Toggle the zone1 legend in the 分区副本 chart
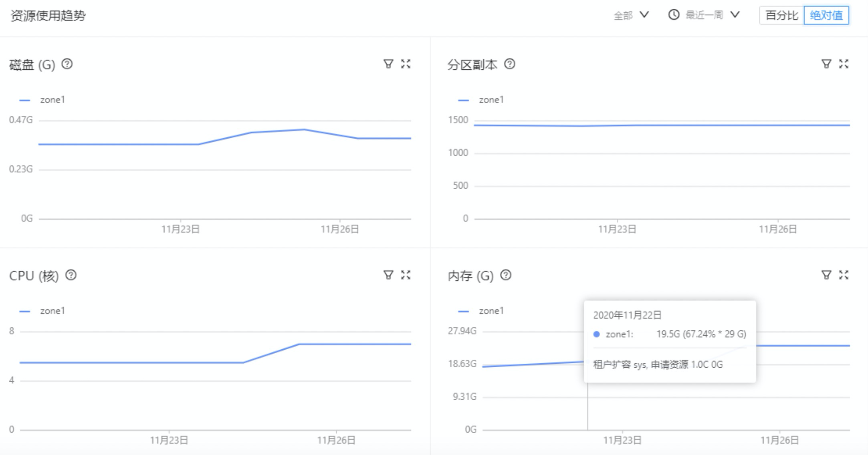This screenshot has width=868, height=455. tap(481, 100)
